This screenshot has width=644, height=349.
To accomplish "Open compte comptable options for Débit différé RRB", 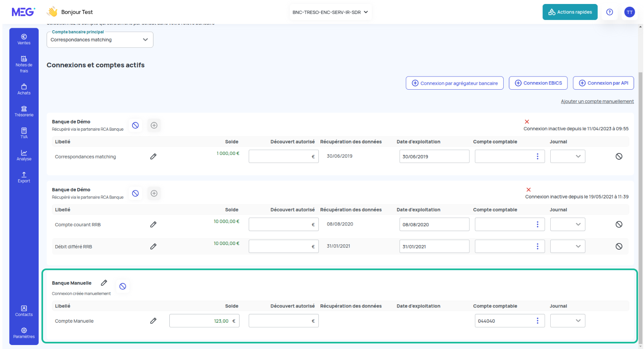I will click(x=538, y=246).
